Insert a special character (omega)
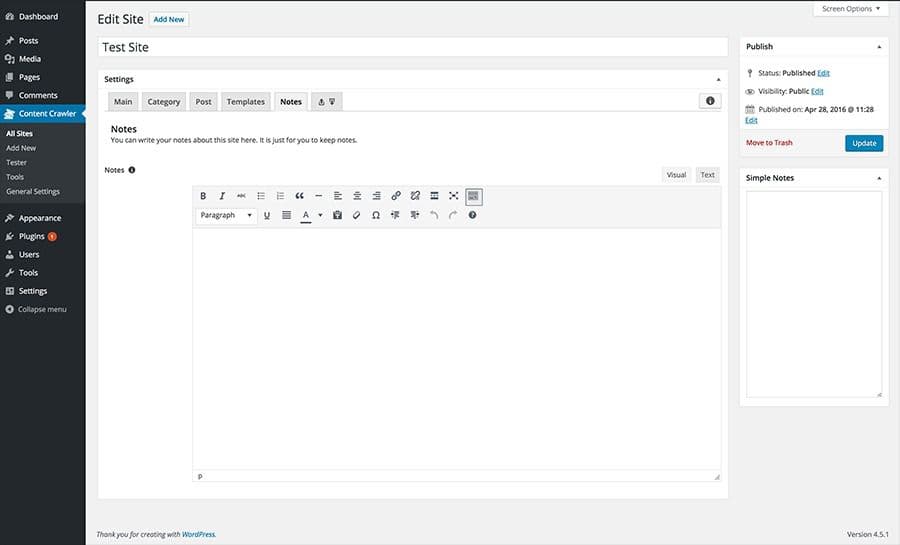The image size is (900, 545). click(x=376, y=215)
